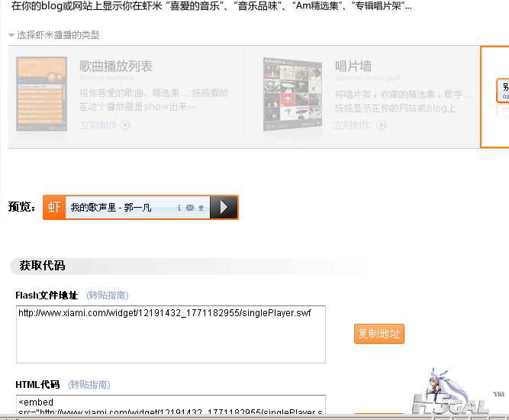Click song title 我的歌声里 - 郭一凡
This screenshot has height=420, width=509.
click(x=111, y=208)
